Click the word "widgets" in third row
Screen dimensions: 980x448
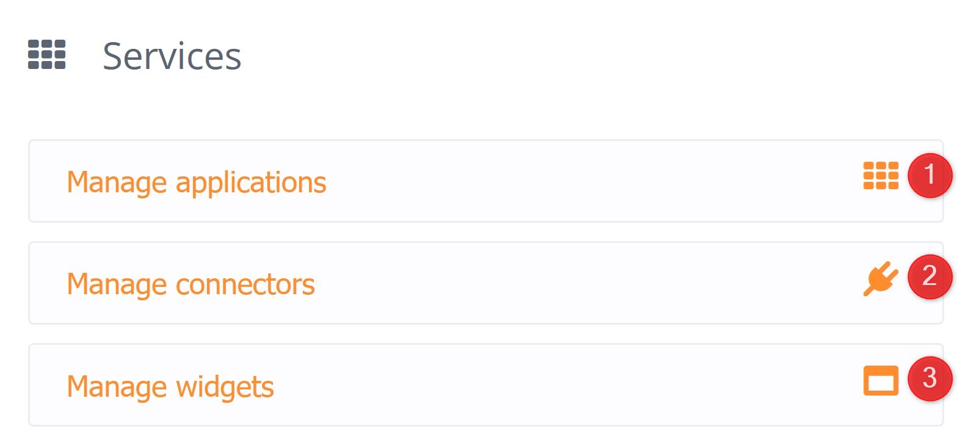(x=225, y=388)
